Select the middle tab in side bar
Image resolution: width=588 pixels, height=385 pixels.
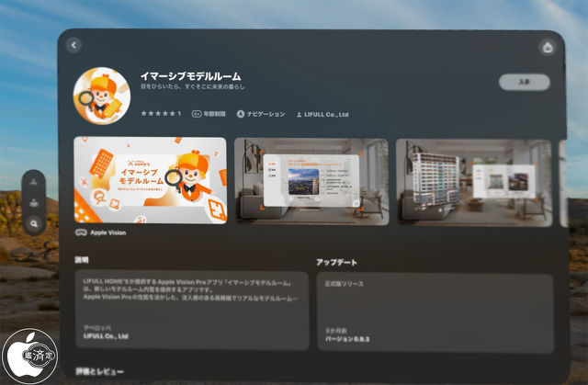click(33, 202)
